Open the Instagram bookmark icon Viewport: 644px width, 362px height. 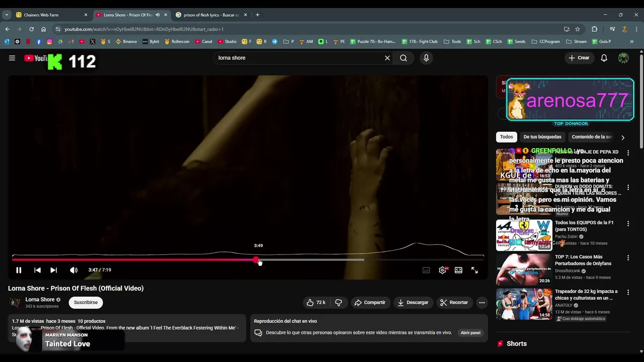(49, 42)
